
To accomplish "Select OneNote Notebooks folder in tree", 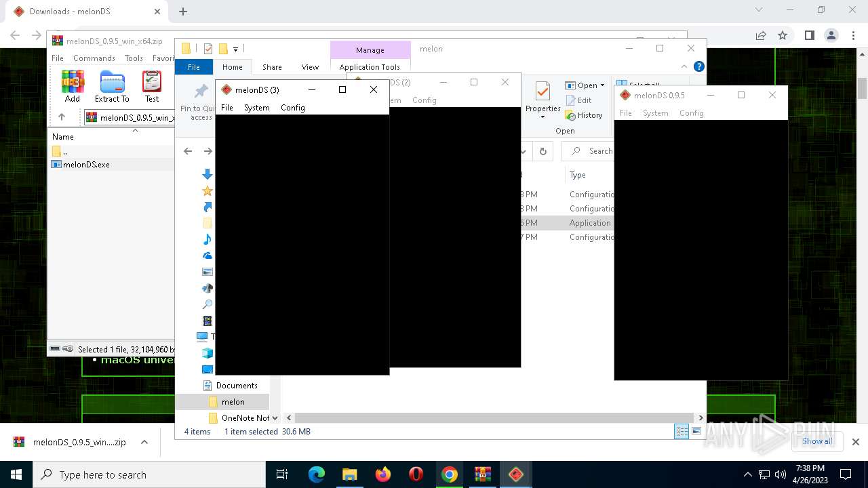I will [239, 418].
